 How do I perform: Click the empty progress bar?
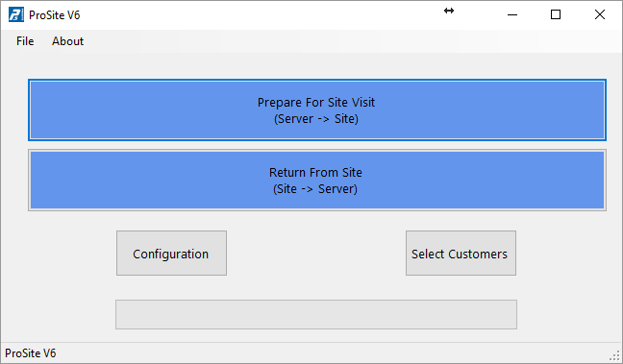pyautogui.click(x=316, y=314)
